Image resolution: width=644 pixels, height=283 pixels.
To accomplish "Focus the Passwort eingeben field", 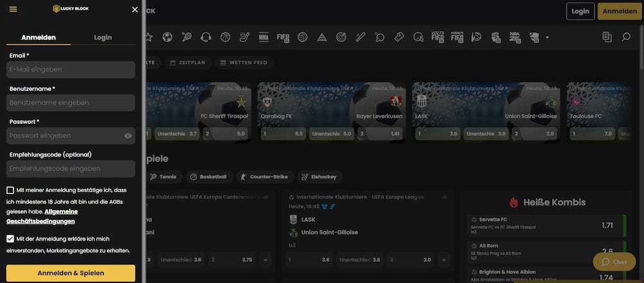I will 71,136.
